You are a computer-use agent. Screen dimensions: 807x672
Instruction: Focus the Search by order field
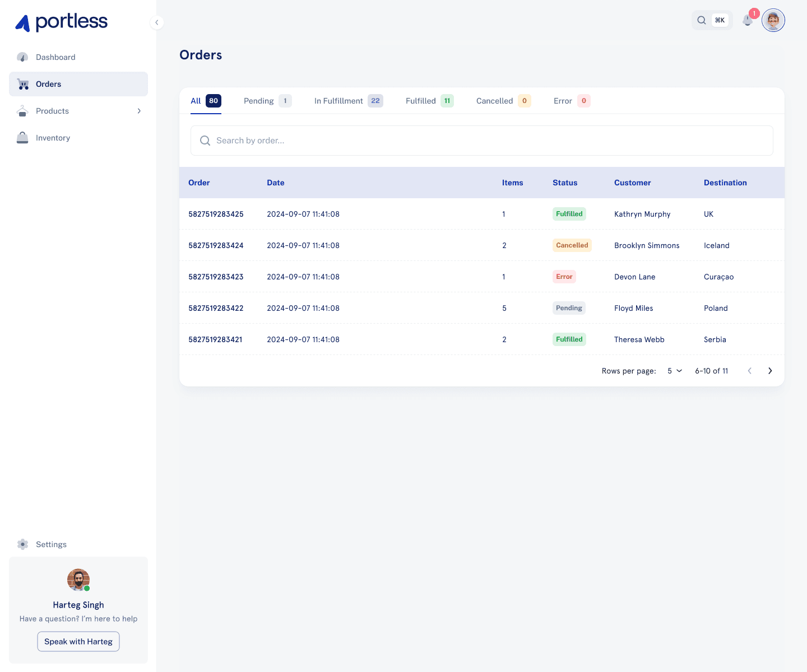point(482,141)
